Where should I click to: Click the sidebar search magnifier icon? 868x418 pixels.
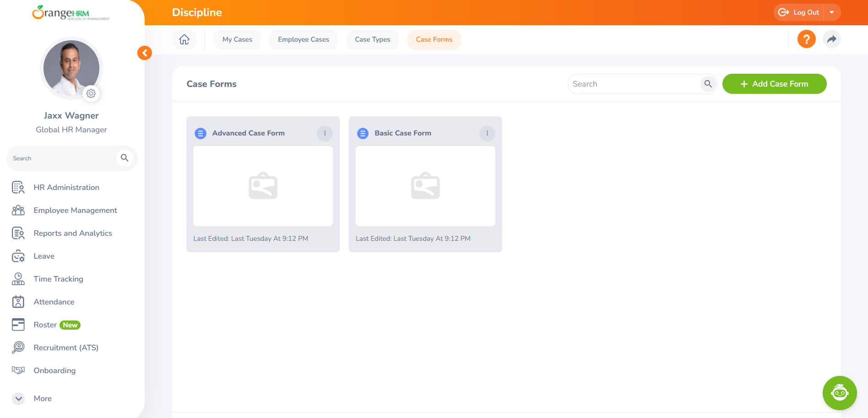[125, 158]
